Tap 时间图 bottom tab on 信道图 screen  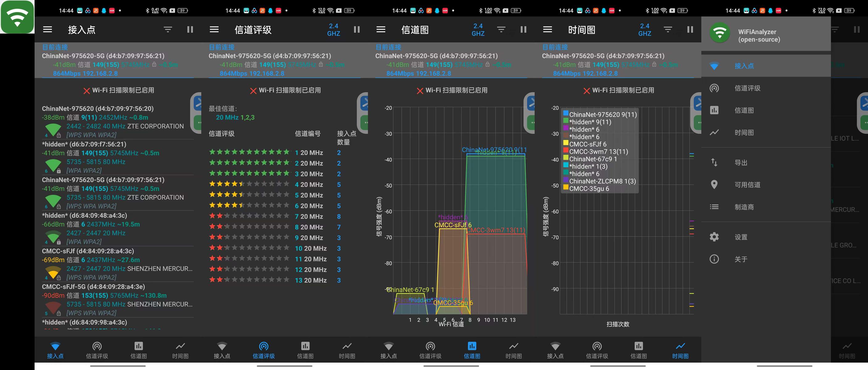(514, 350)
